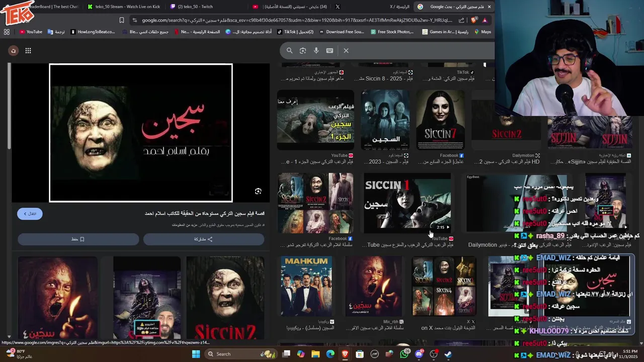Open TikTok تحميل bookmark
644x362 pixels.
pyautogui.click(x=295, y=32)
